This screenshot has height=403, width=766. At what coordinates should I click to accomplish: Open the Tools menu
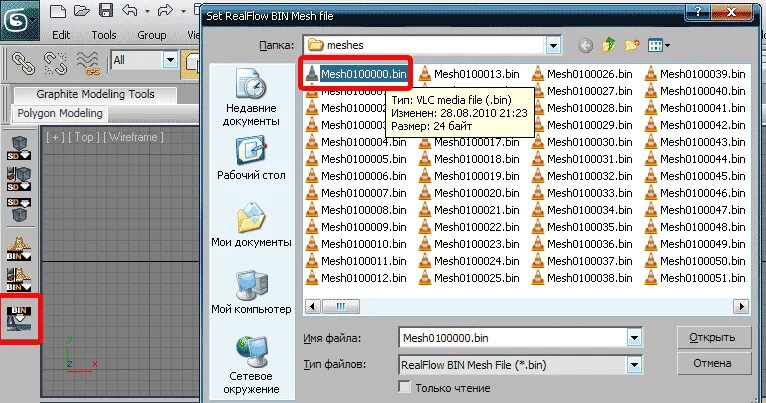pos(104,35)
